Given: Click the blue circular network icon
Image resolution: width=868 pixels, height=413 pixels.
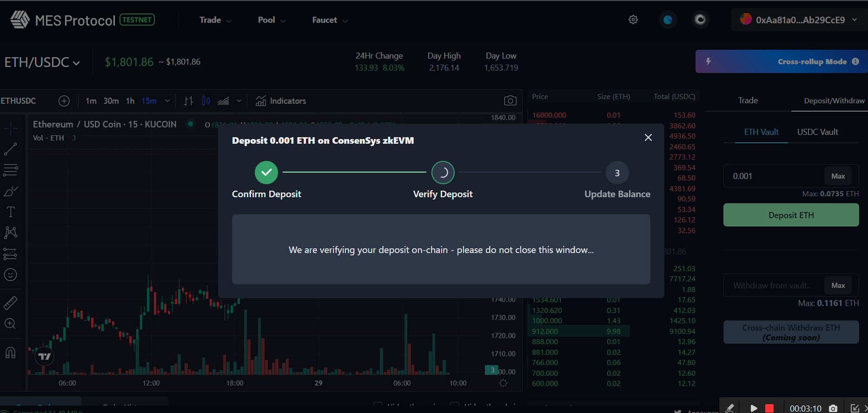Looking at the screenshot, I should [x=668, y=20].
